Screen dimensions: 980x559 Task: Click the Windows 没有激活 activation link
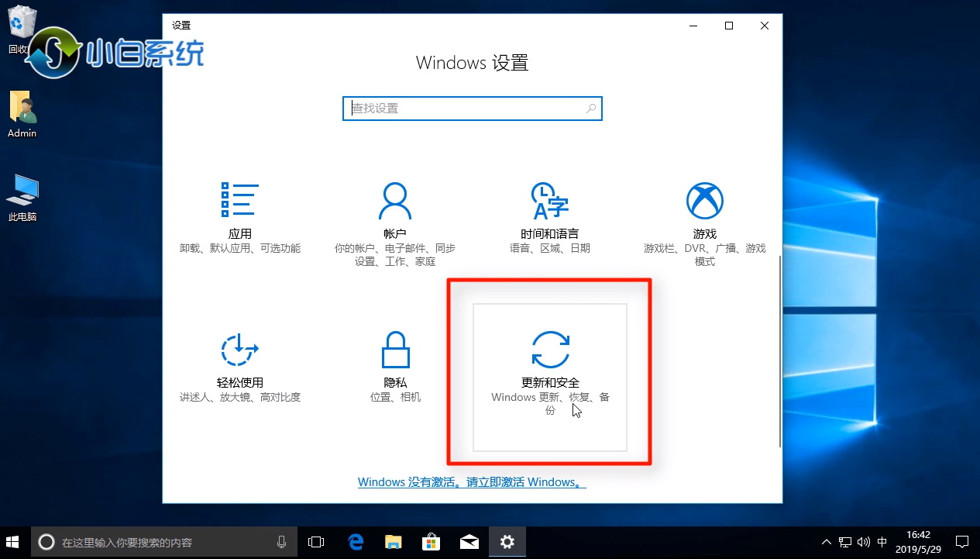click(472, 482)
